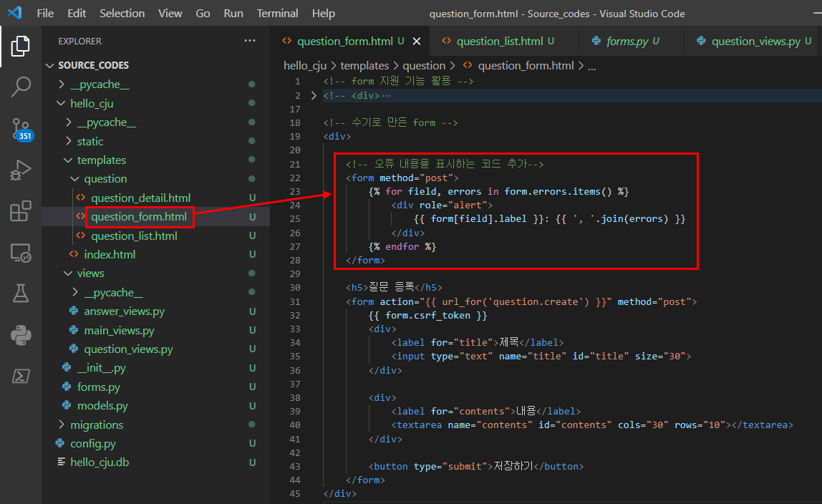Image resolution: width=822 pixels, height=504 pixels.
Task: Expand the static folder
Action: click(69, 141)
